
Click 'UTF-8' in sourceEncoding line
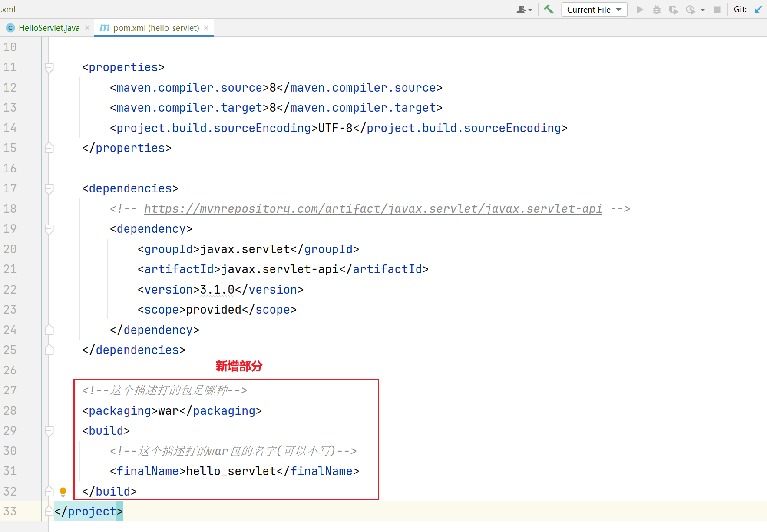click(335, 128)
